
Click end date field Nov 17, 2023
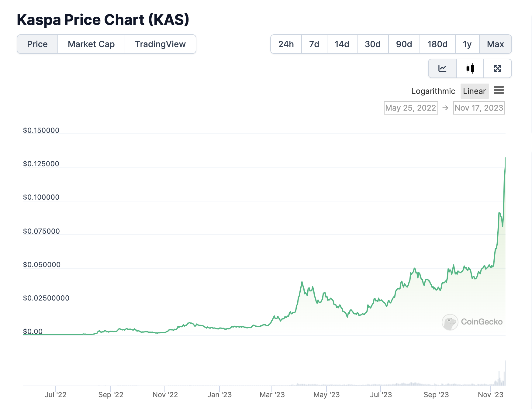(x=479, y=108)
